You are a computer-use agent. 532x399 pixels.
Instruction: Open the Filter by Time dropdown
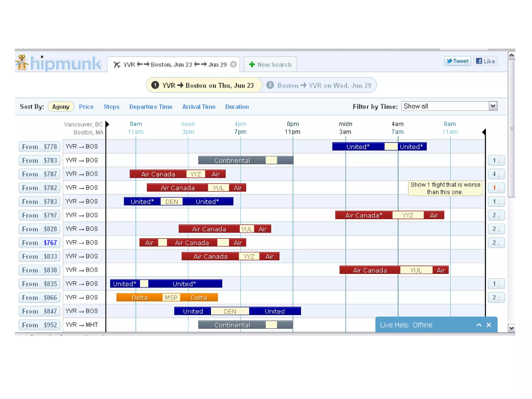tap(449, 106)
